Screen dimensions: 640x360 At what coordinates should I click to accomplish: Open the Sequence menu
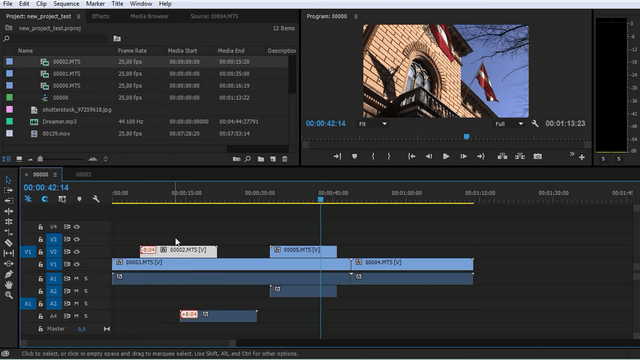(x=66, y=4)
